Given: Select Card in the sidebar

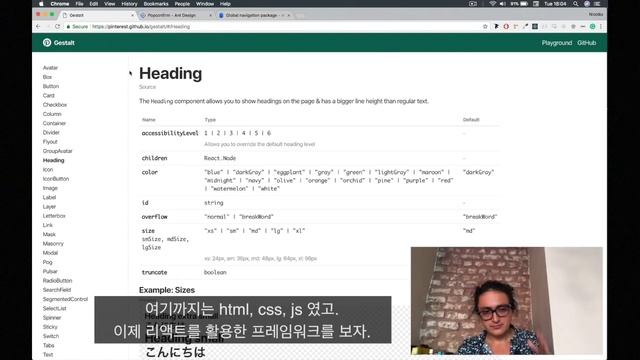Looking at the screenshot, I should point(49,96).
